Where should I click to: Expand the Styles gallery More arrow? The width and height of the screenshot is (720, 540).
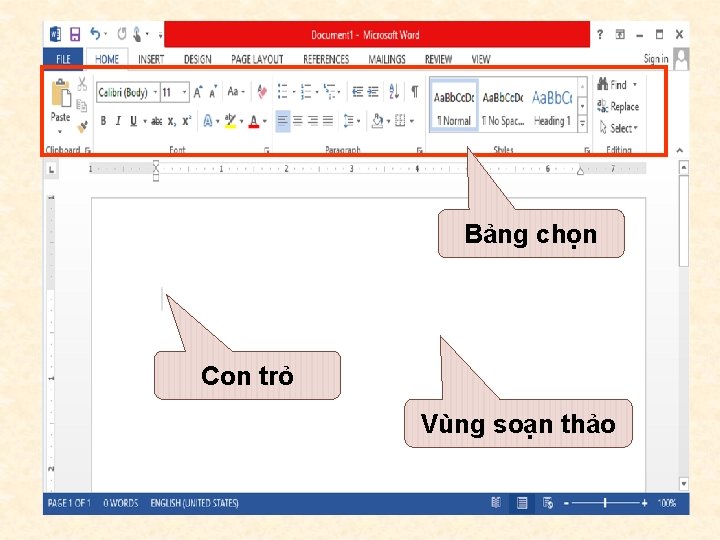[582, 124]
